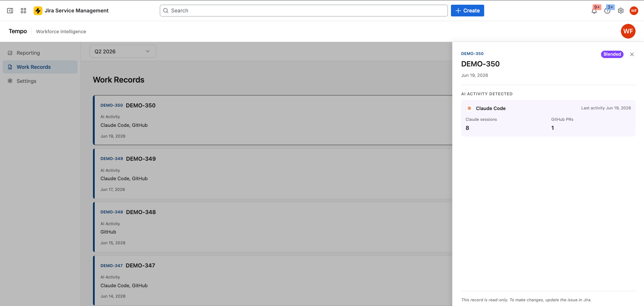Screen dimensions: 644x306
Task: Click AI Activity label in DEMO-349 card
Action: coord(110,170)
